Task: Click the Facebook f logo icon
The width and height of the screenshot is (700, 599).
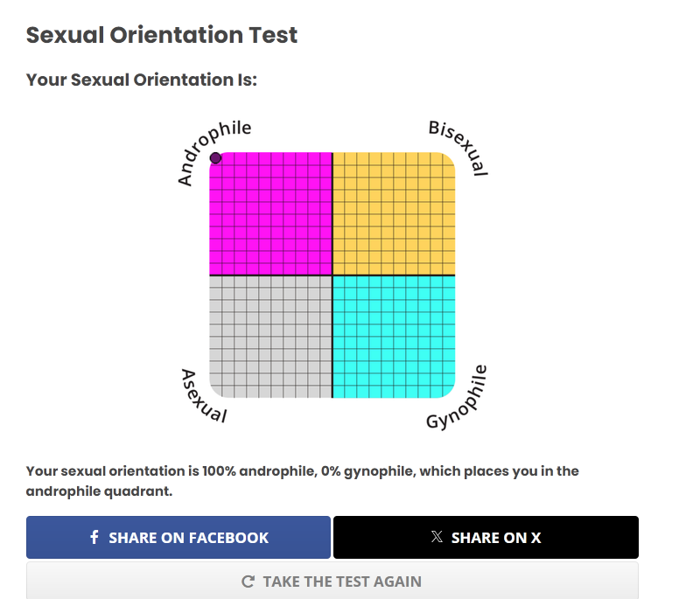Action: tap(94, 537)
